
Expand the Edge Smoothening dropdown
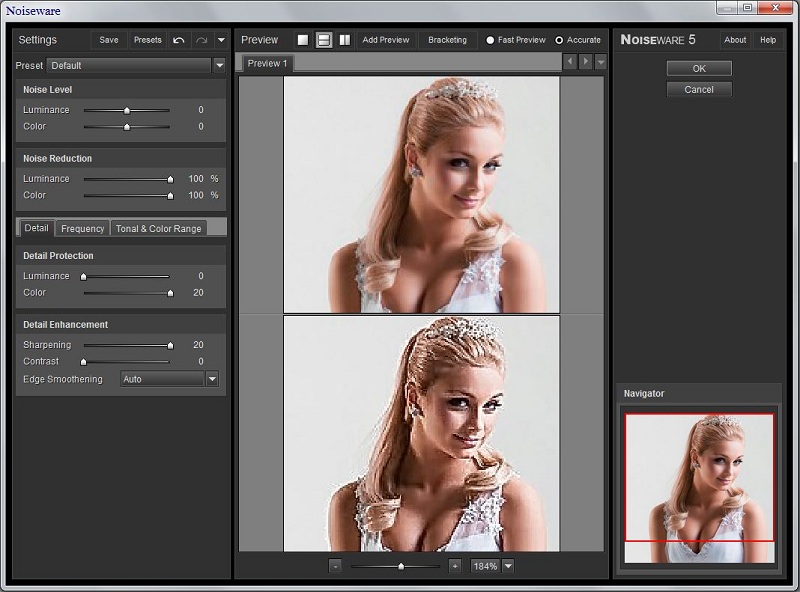click(x=212, y=379)
